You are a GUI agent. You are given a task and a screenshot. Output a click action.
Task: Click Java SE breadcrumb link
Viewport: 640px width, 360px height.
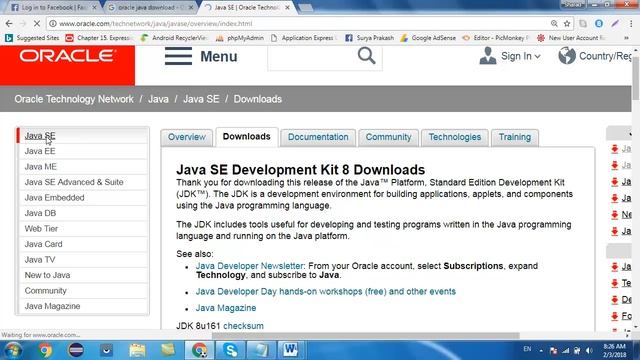pos(201,99)
